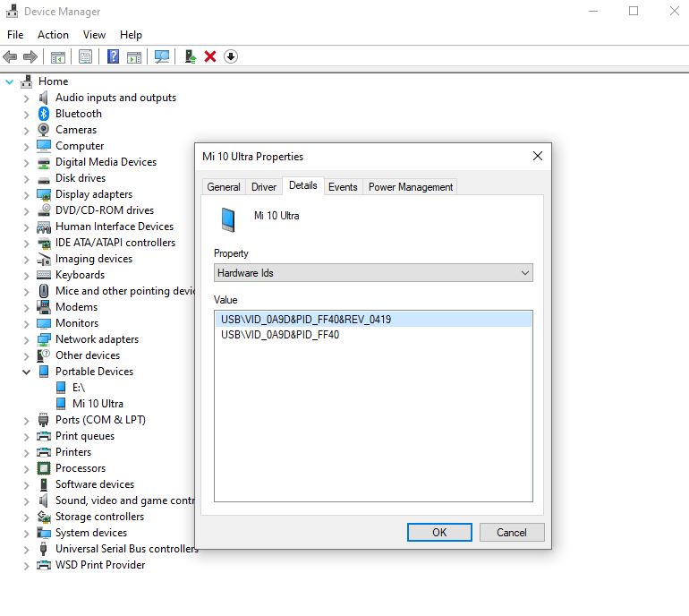Switch to the Driver tab
689x616 pixels.
tap(264, 187)
